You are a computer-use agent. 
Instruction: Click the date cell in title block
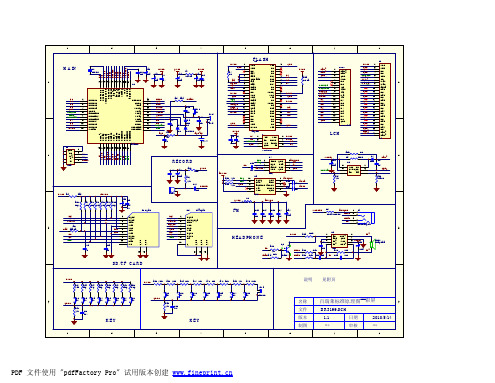(x=379, y=317)
